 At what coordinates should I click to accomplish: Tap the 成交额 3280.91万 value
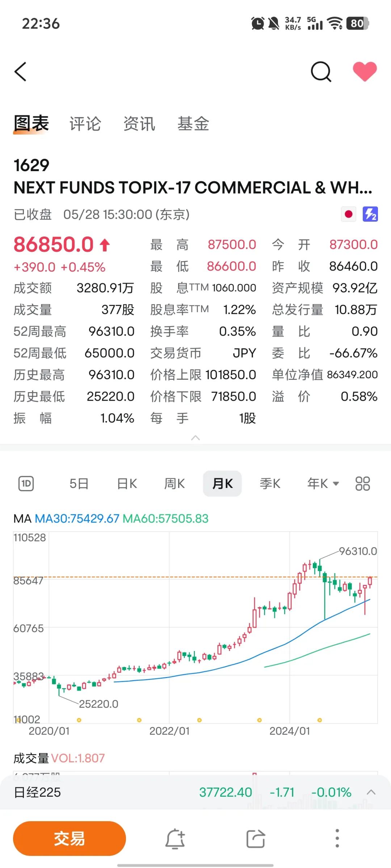coord(105,288)
